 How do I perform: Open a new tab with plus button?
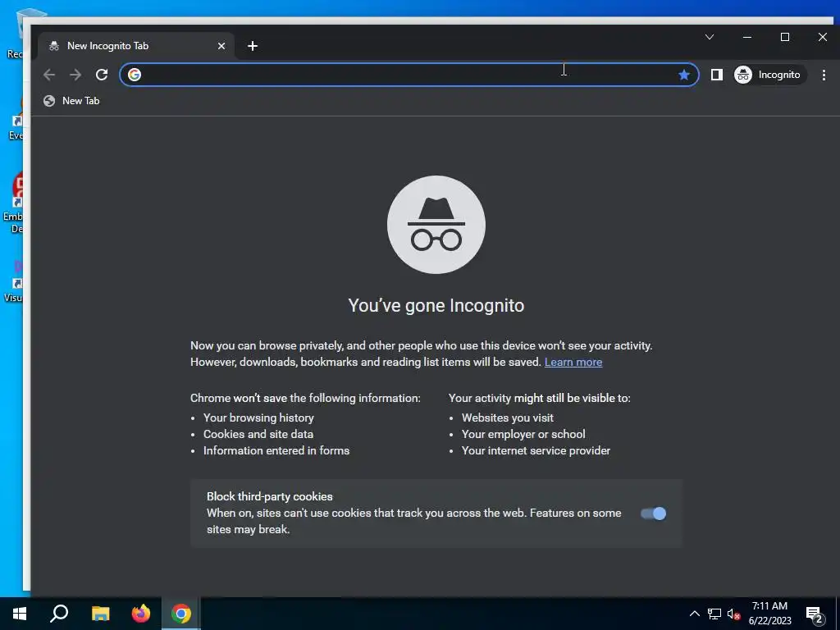coord(253,46)
